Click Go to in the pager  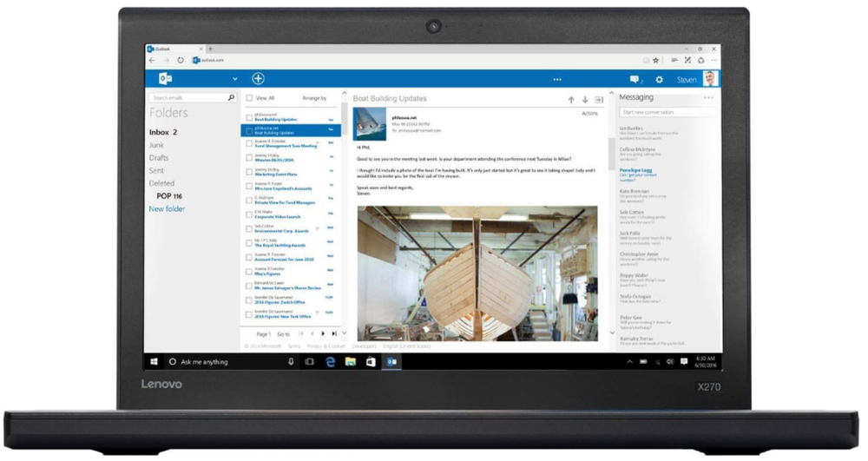(x=284, y=334)
